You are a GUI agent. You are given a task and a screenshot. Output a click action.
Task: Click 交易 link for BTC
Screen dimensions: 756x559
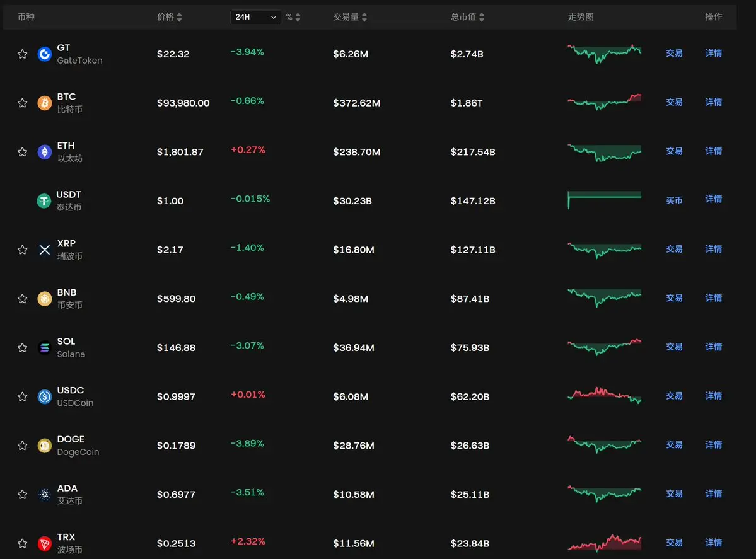[674, 102]
